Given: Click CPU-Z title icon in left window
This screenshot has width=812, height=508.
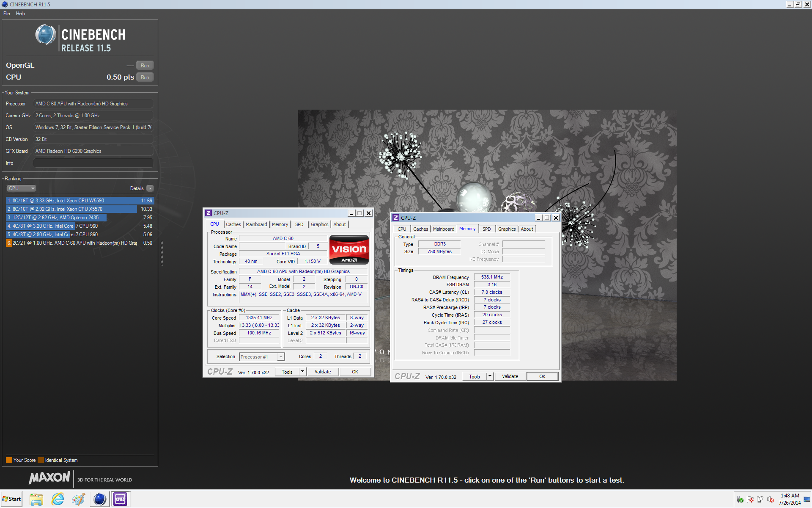Looking at the screenshot, I should 208,213.
